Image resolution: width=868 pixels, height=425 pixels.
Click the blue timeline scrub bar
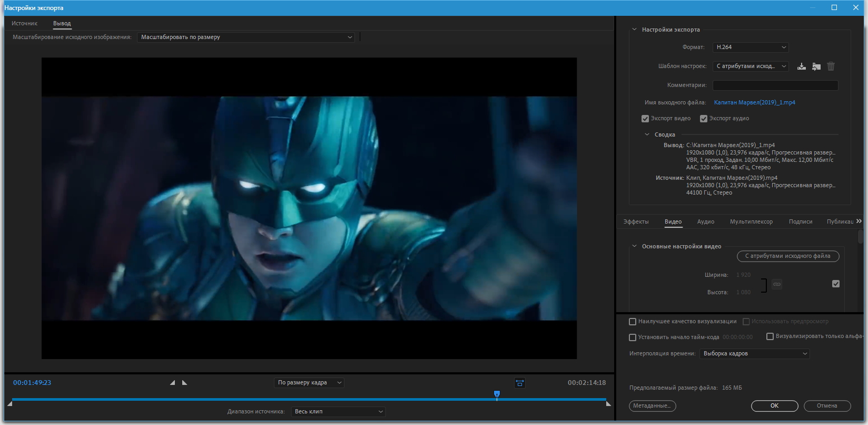pos(309,400)
